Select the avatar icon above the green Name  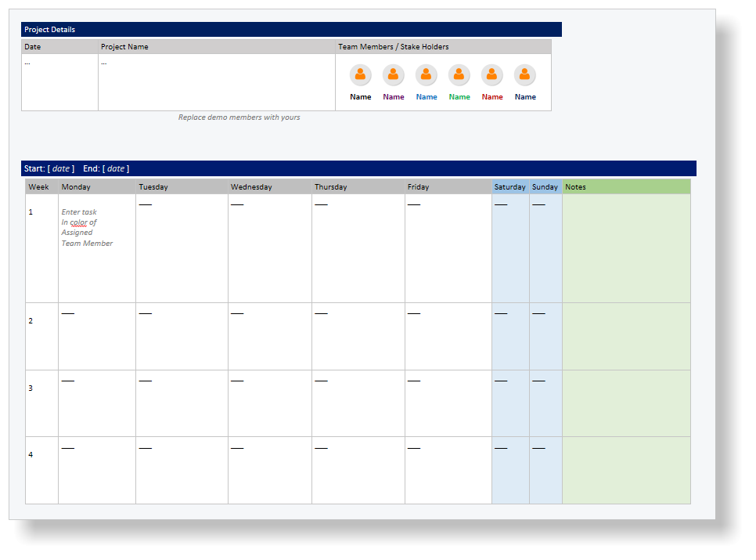click(x=459, y=75)
